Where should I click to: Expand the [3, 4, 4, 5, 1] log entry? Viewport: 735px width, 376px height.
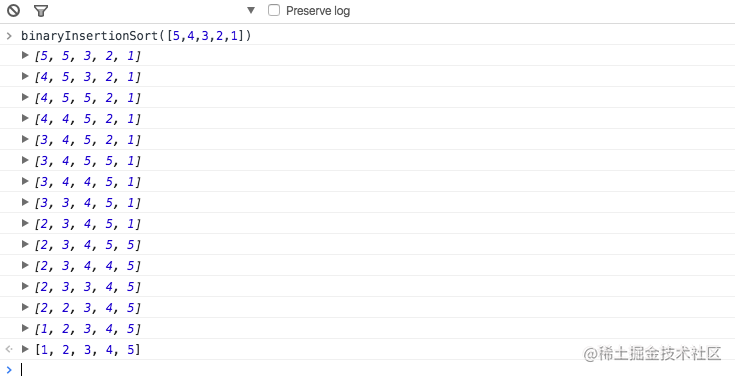click(25, 181)
